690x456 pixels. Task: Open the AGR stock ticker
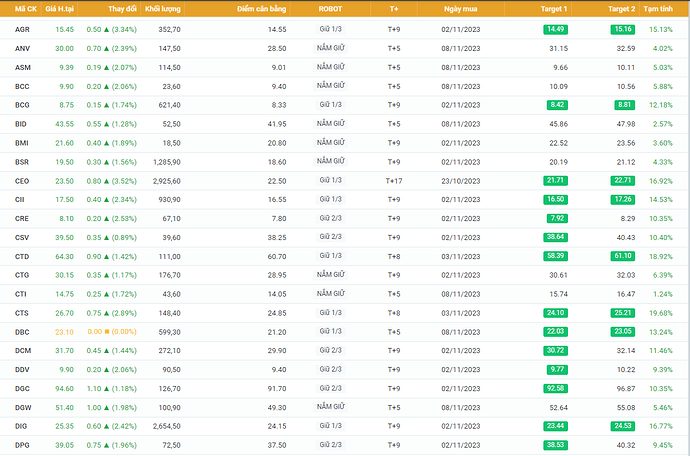coord(22,29)
